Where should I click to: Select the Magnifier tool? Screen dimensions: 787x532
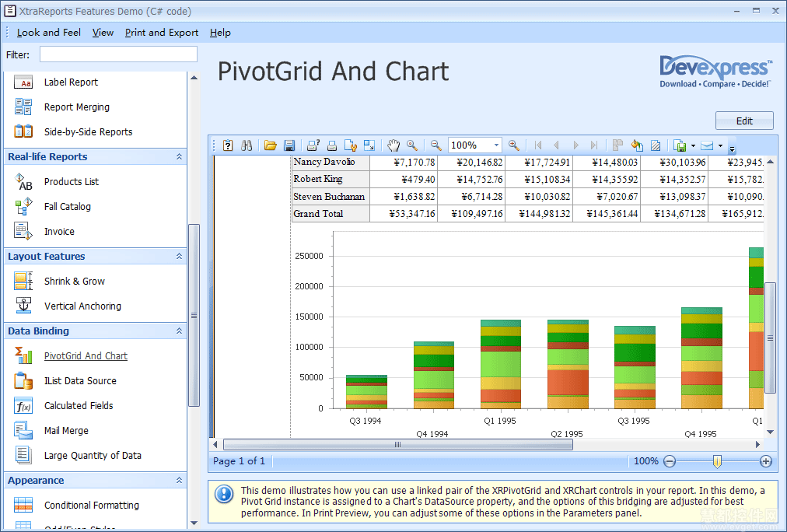pyautogui.click(x=412, y=145)
